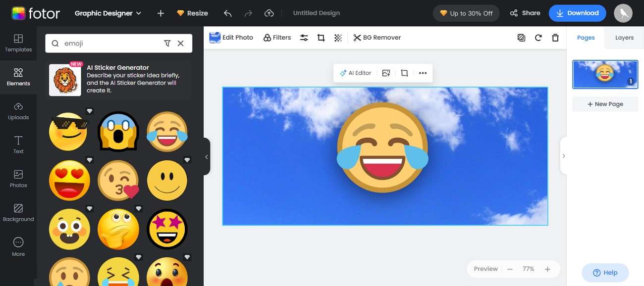The height and width of the screenshot is (286, 644).
Task: Add the screaming face emoji sticker
Action: coord(118,131)
